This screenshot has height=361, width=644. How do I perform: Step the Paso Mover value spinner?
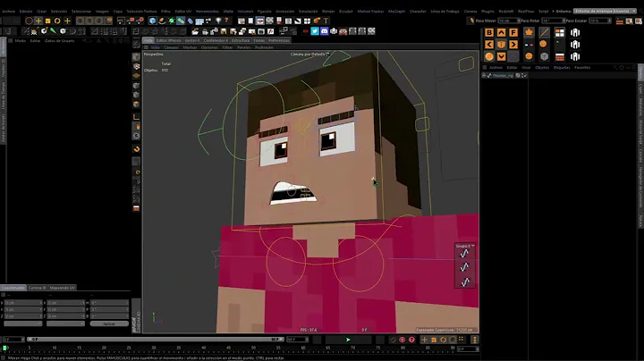pos(519,21)
